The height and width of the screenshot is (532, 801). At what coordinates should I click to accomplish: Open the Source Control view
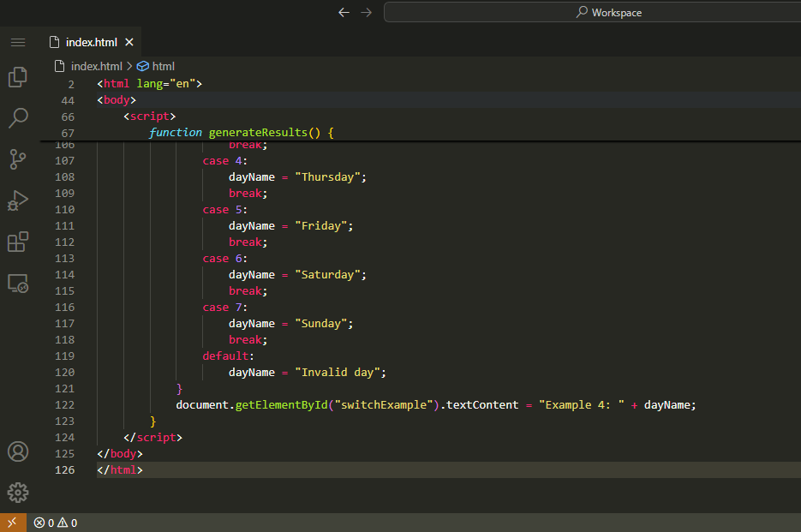(x=18, y=159)
